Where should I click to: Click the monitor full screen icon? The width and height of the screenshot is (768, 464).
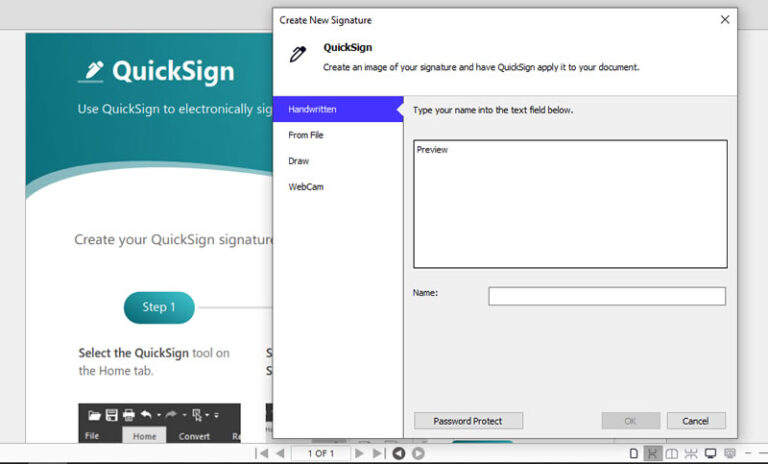click(710, 453)
